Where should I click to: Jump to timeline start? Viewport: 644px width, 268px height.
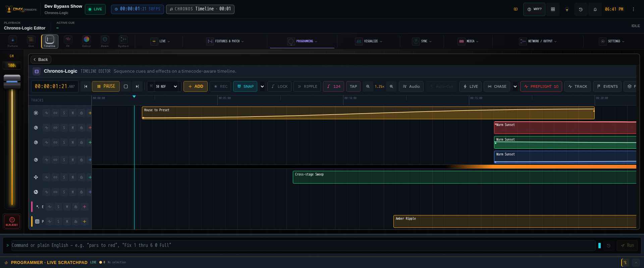point(86,86)
